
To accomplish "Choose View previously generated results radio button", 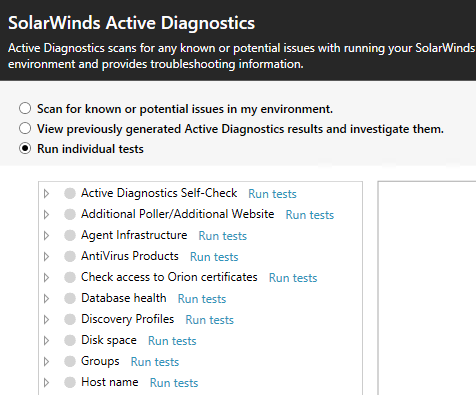I will click(x=25, y=128).
